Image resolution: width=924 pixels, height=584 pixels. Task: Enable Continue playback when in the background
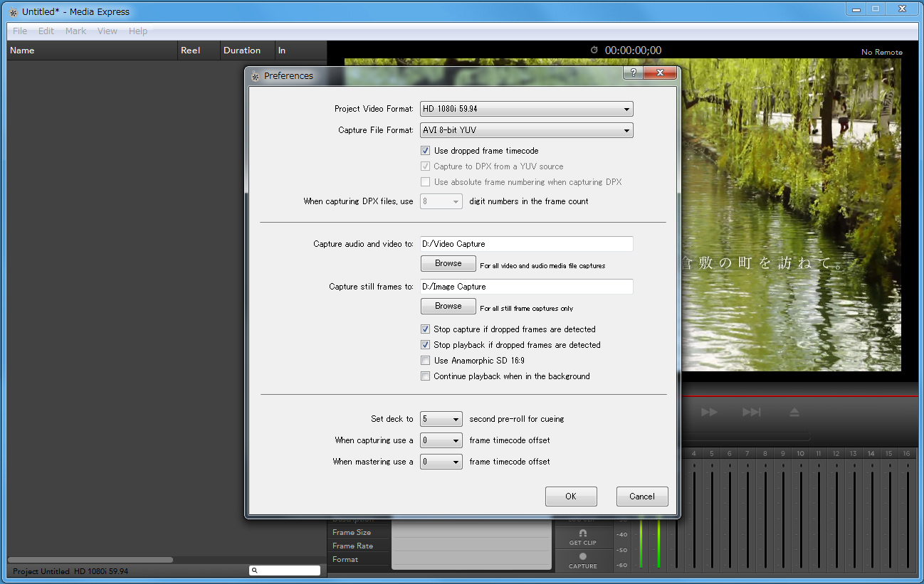[x=425, y=376]
